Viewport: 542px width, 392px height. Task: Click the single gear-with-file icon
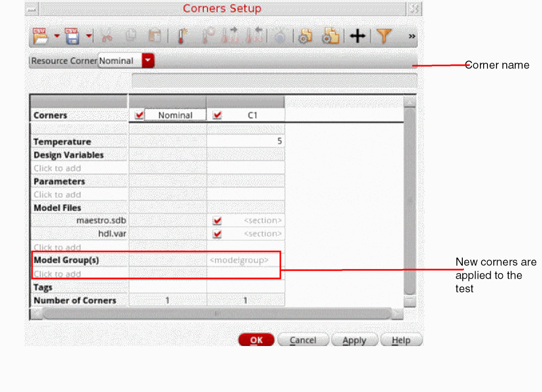[x=305, y=36]
